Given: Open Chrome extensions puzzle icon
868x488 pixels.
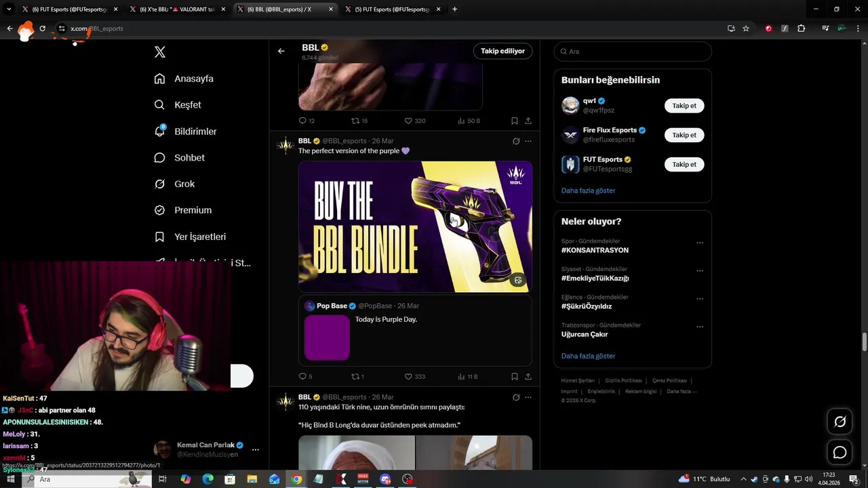Looking at the screenshot, I should [x=802, y=28].
